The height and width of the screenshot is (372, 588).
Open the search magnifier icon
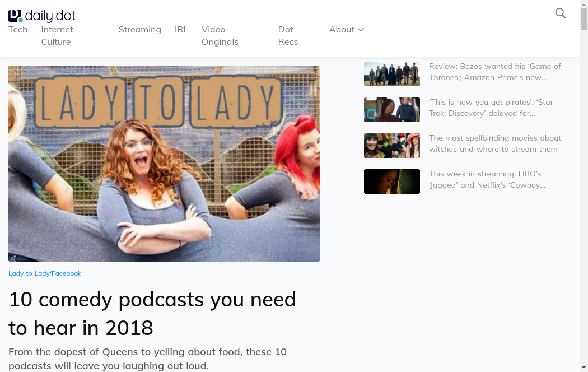pos(560,13)
